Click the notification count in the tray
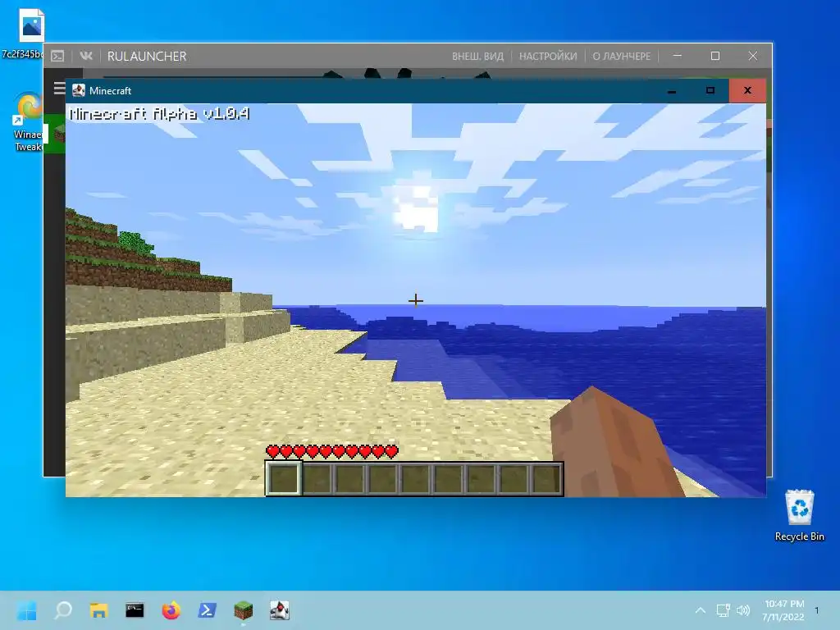Screen dimensions: 840x630 [x=817, y=610]
